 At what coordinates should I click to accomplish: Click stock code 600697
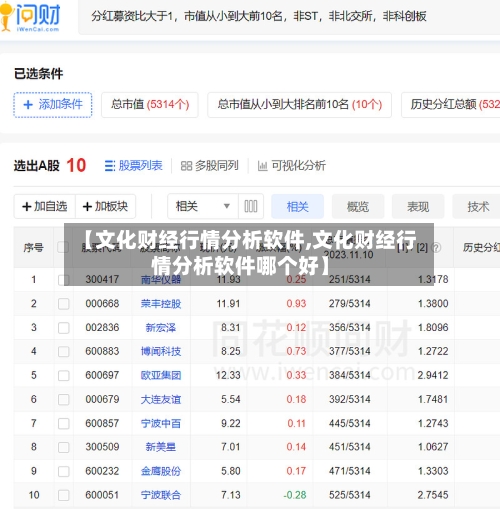tap(102, 375)
